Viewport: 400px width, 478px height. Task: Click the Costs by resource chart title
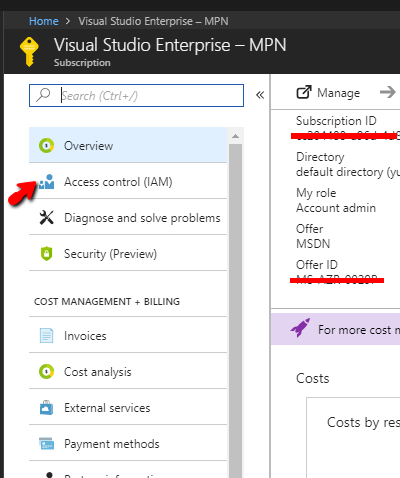[x=363, y=423]
